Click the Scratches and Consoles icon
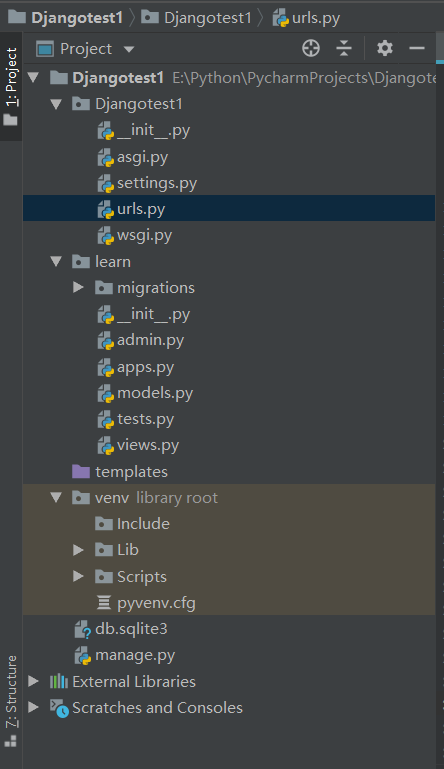The height and width of the screenshot is (769, 444). [x=59, y=708]
